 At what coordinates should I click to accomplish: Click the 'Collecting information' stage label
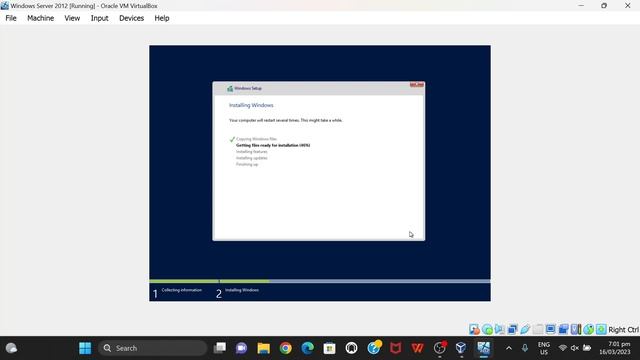181,290
